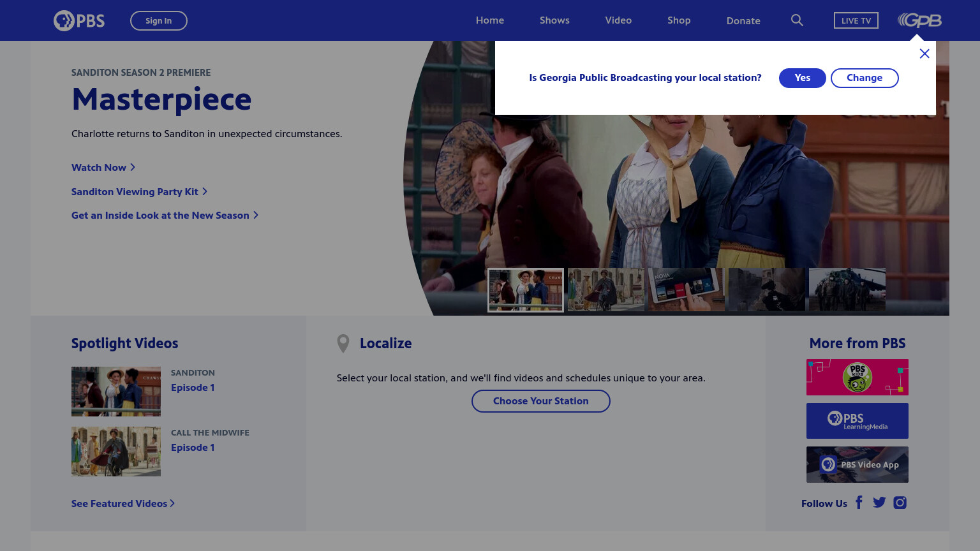
Task: Open Get an Inside Look link
Action: coord(165,215)
